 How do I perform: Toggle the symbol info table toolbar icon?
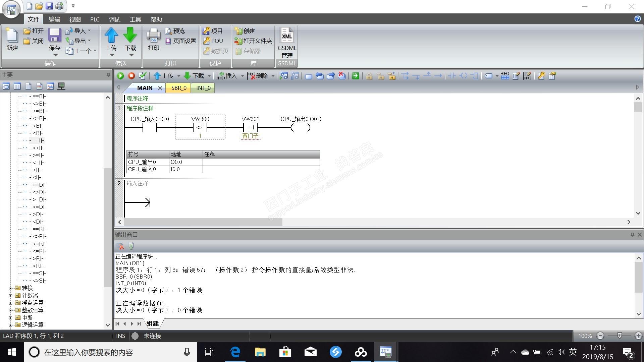[x=505, y=76]
